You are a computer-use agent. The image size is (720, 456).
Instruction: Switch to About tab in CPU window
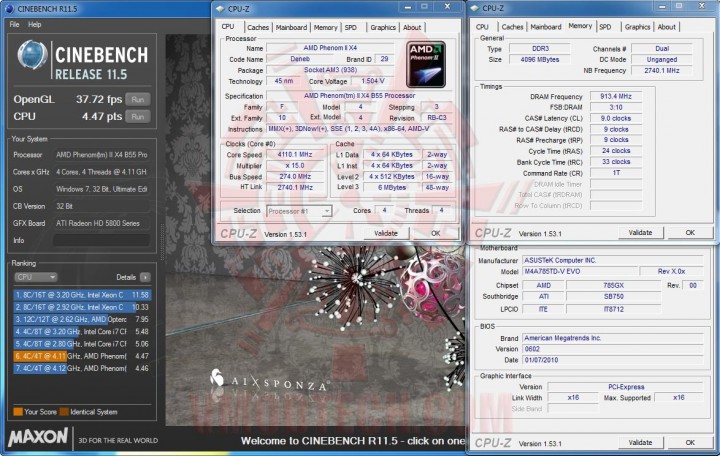(x=412, y=28)
